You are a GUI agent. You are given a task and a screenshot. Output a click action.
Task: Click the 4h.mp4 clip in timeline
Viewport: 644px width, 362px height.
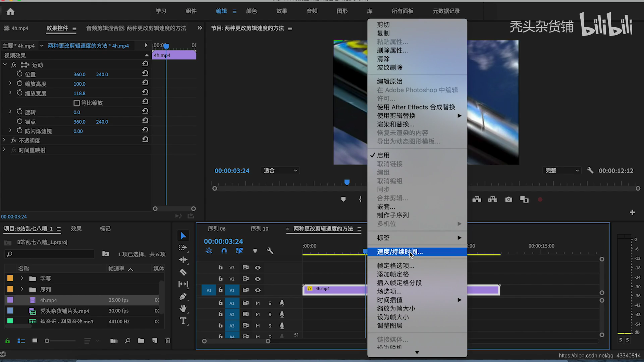click(x=335, y=290)
